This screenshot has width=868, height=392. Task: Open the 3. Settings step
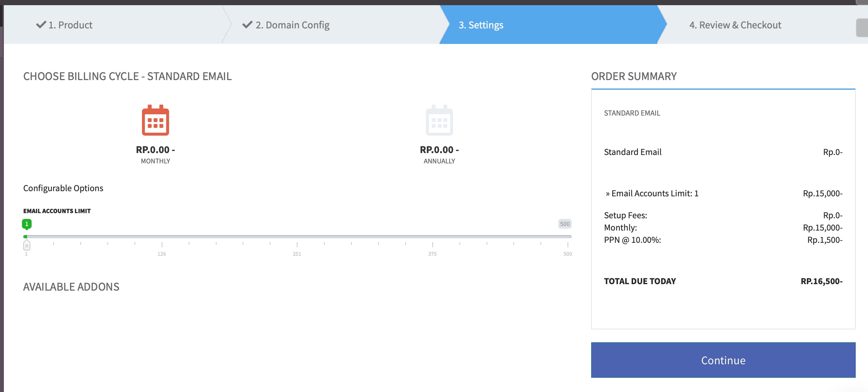click(480, 25)
